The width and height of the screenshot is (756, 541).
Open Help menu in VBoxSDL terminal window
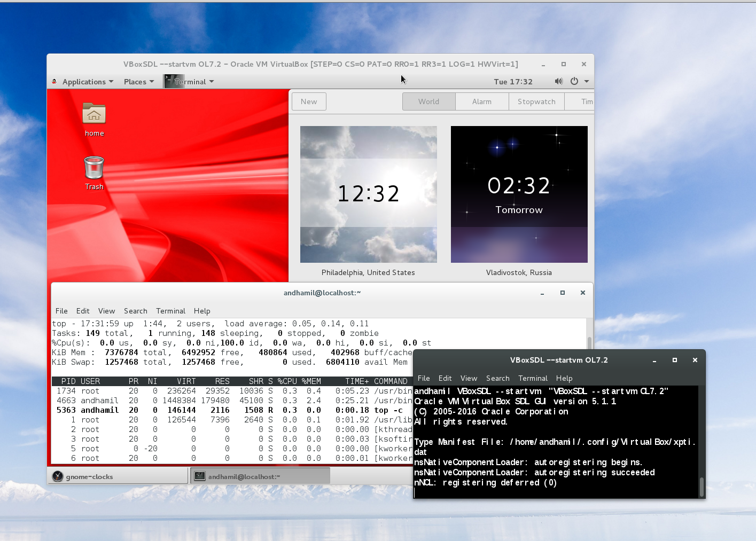tap(564, 378)
